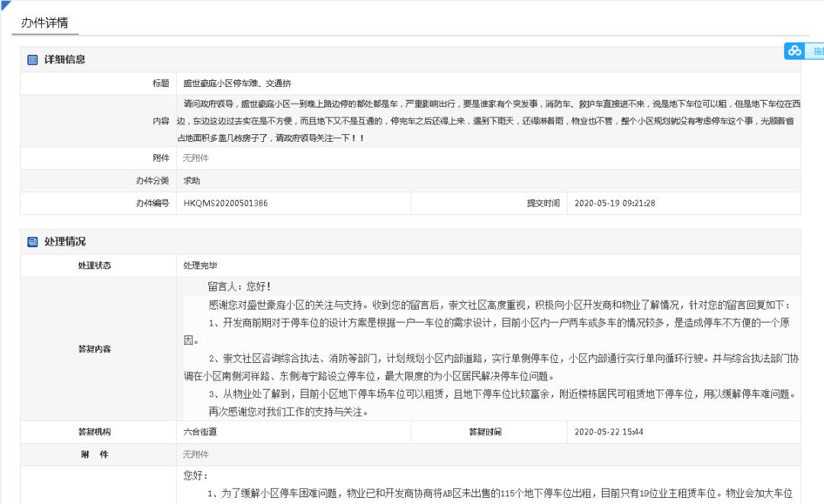Click the blue document icon beside 处理情况 header

click(x=31, y=243)
